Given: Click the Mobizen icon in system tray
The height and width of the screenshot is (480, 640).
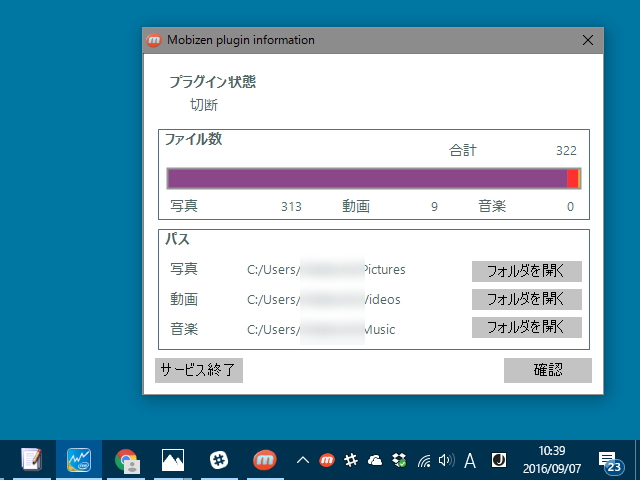Looking at the screenshot, I should tap(327, 460).
